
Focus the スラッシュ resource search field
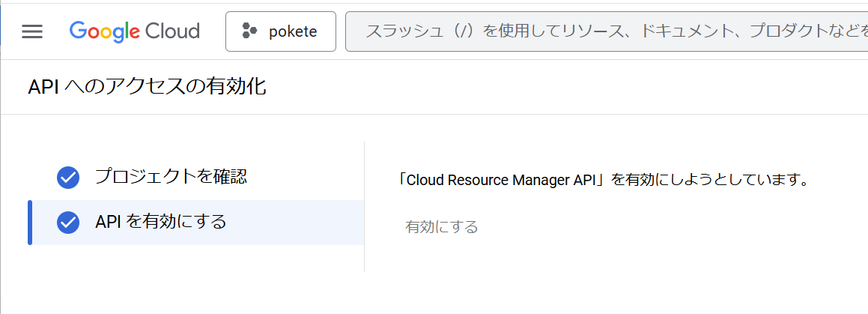click(x=607, y=31)
